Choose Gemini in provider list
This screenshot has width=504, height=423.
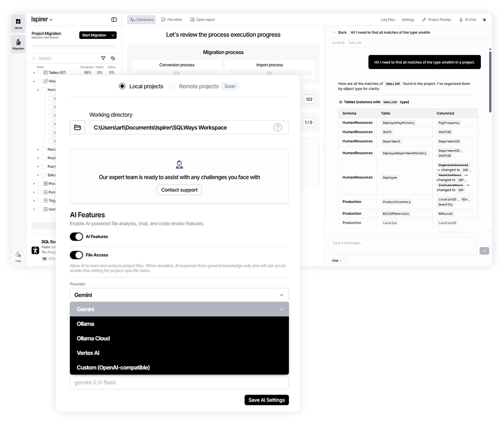click(179, 309)
